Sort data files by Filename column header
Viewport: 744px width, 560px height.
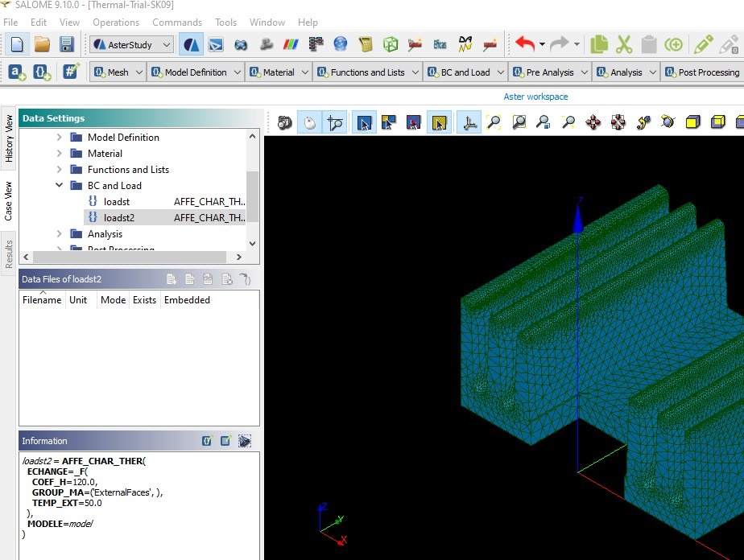[x=42, y=299]
